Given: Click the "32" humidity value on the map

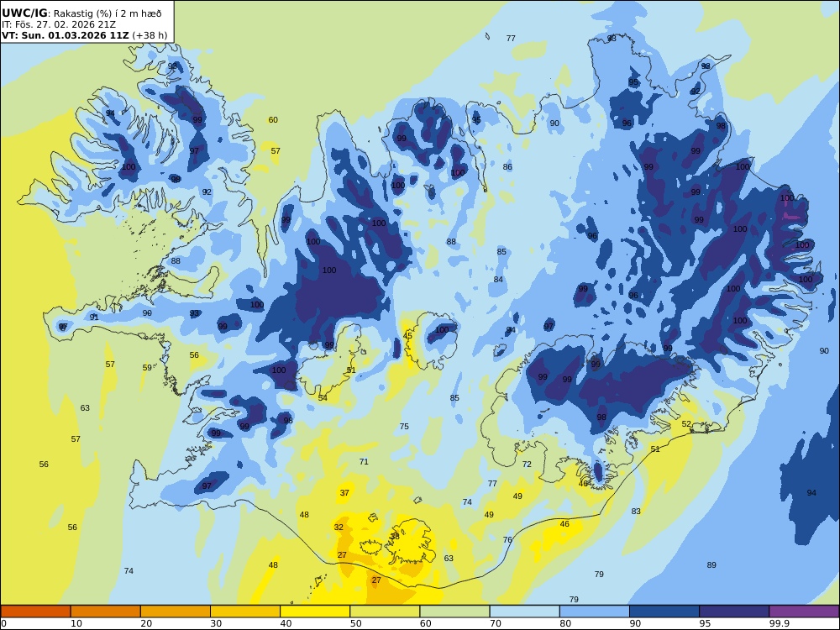Looking at the screenshot, I should (x=339, y=528).
